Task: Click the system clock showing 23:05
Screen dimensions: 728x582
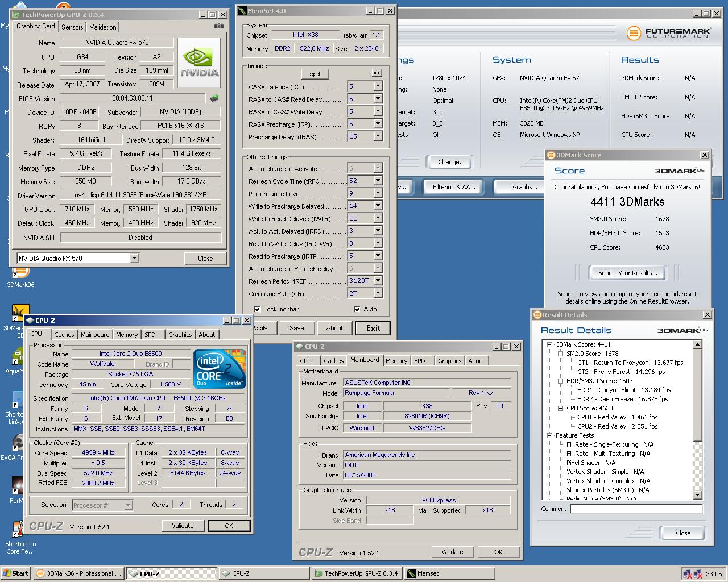Action: tap(714, 574)
